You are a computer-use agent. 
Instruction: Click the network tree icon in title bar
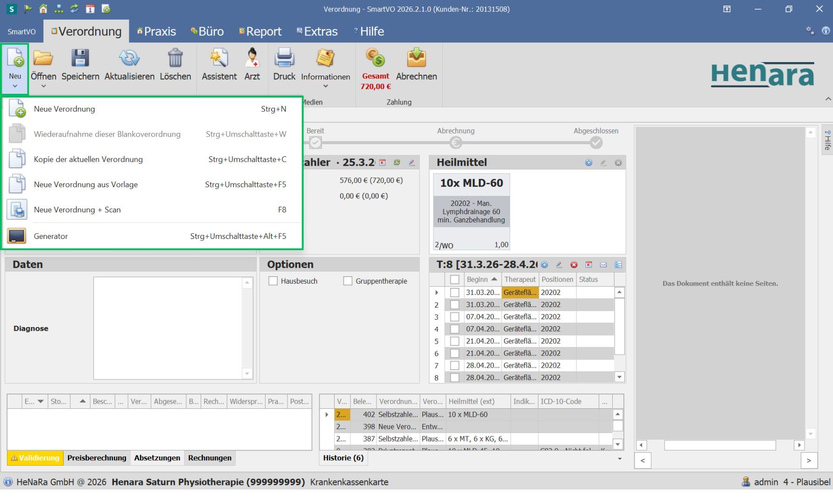59,9
